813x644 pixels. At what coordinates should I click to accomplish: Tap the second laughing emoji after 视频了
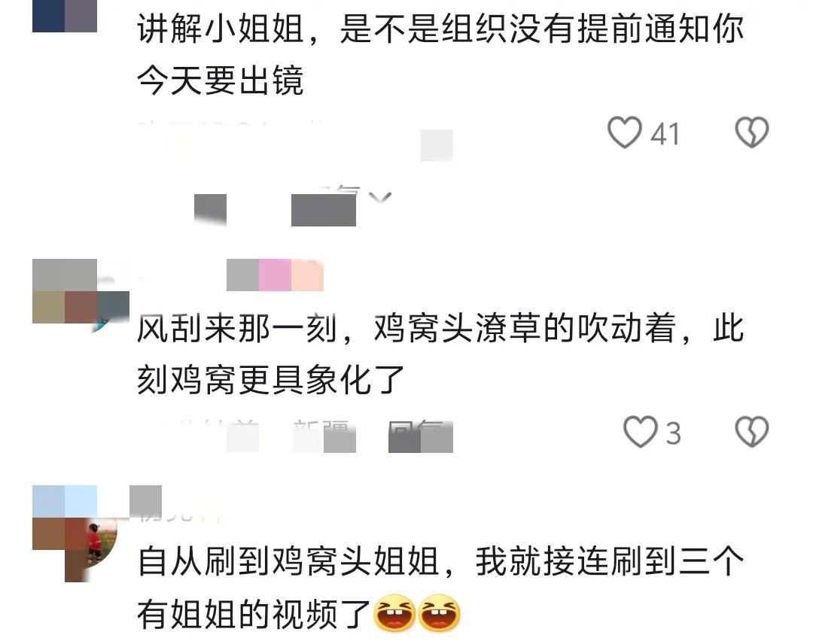[x=439, y=613]
